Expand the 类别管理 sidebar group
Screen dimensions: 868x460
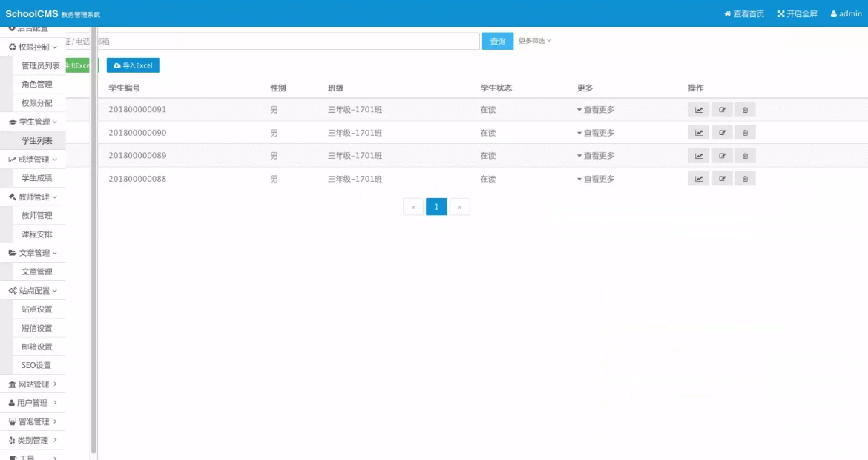(33, 441)
